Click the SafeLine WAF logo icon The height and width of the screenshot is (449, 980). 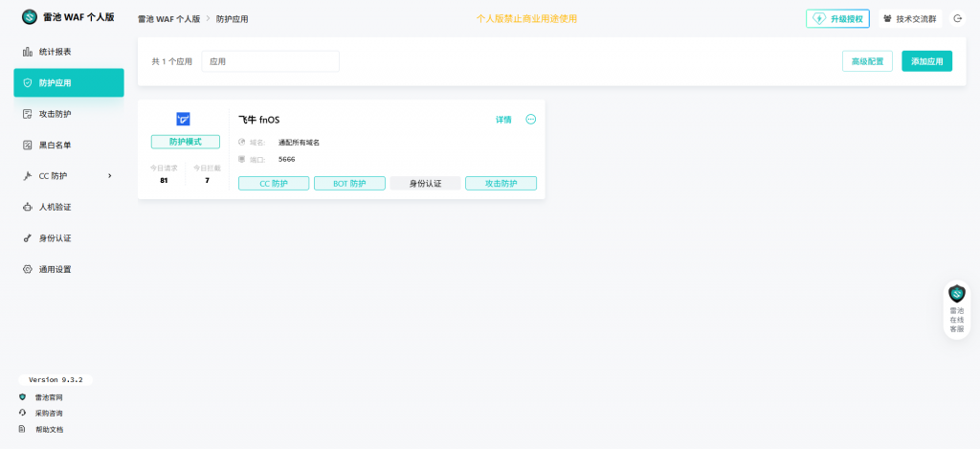click(29, 17)
